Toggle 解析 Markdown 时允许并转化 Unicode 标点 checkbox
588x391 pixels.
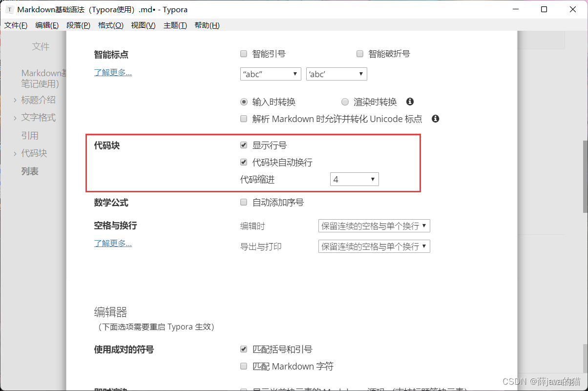[x=244, y=119]
